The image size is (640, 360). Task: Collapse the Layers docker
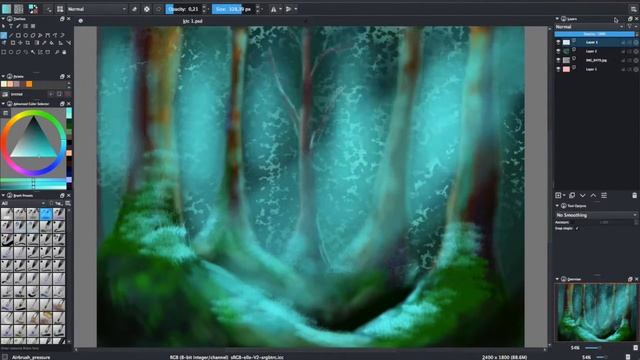pos(557,19)
